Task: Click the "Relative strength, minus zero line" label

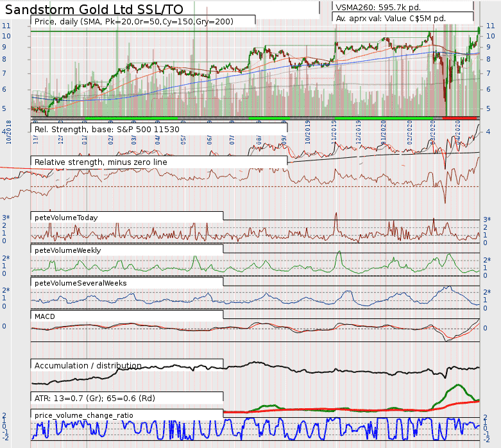Action: pos(101,162)
